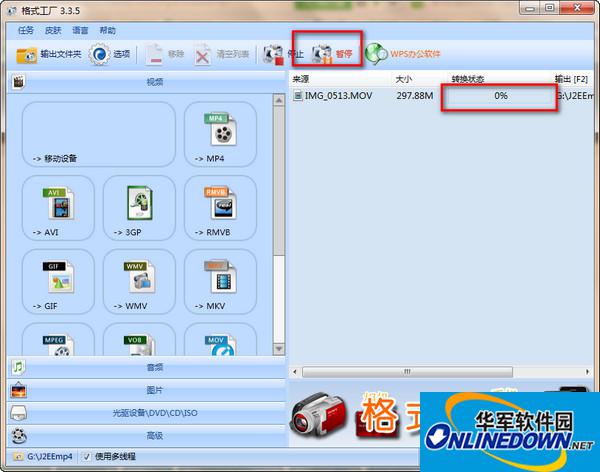Select the -> 3GP format icon
The width and height of the screenshot is (600, 472).
coord(139,203)
